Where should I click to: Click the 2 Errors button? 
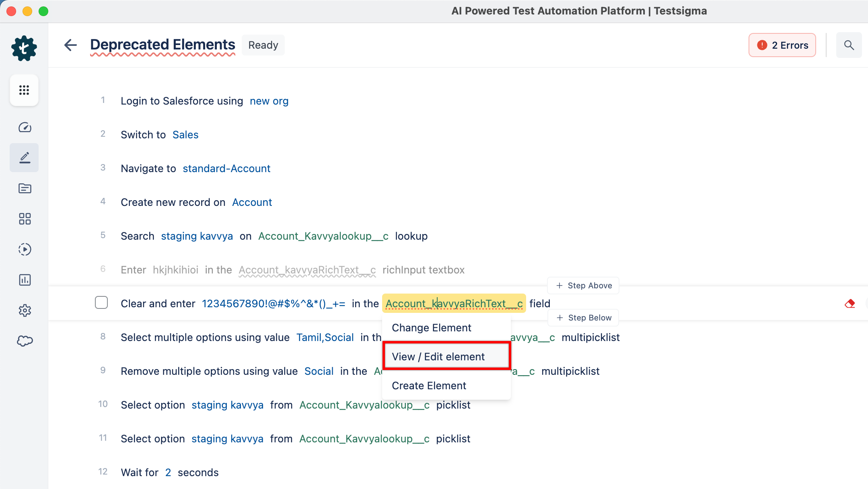(x=782, y=45)
